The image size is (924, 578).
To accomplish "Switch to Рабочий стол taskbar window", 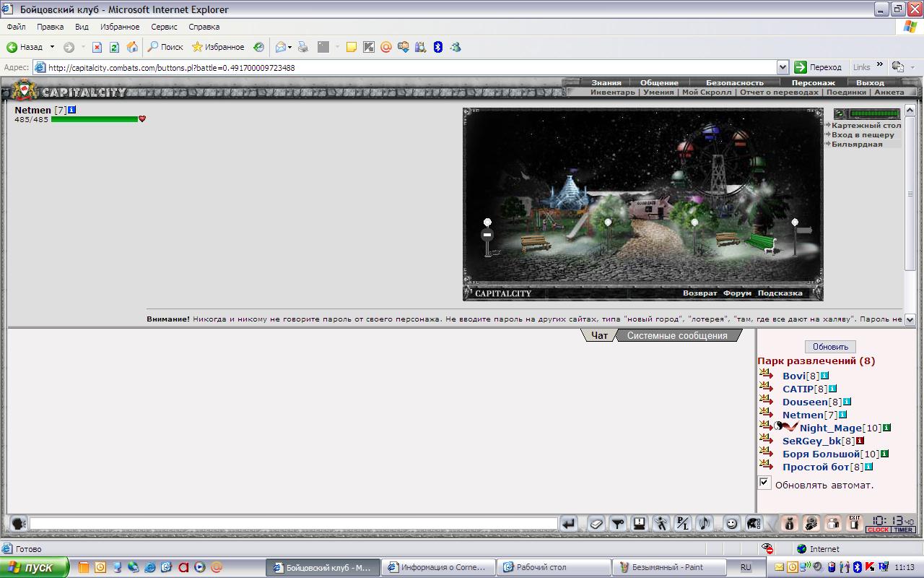I will click(x=554, y=567).
